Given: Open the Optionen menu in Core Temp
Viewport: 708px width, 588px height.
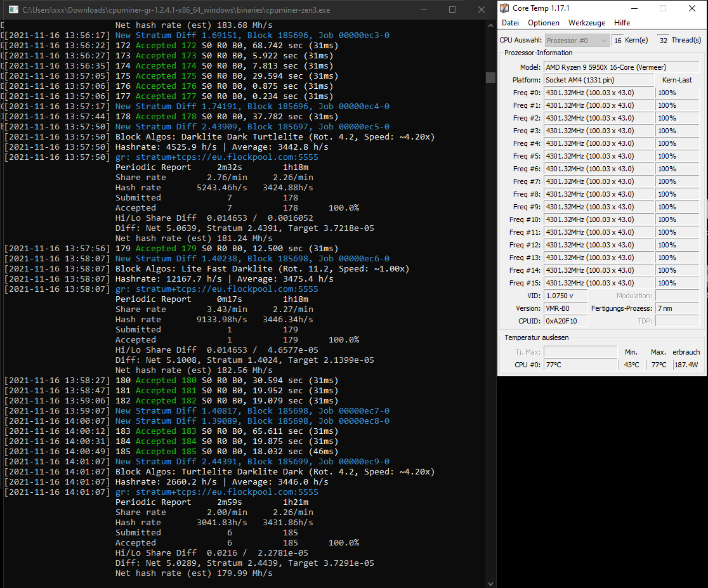Looking at the screenshot, I should point(543,23).
